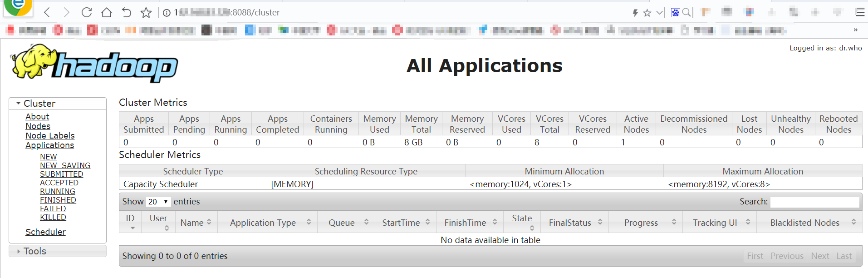Click the browser back arrow

coord(47,12)
